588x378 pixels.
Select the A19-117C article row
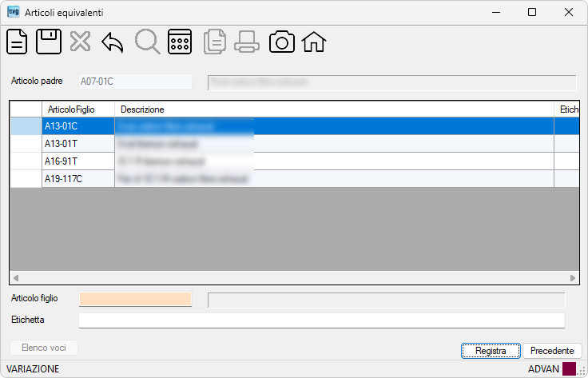(x=295, y=179)
